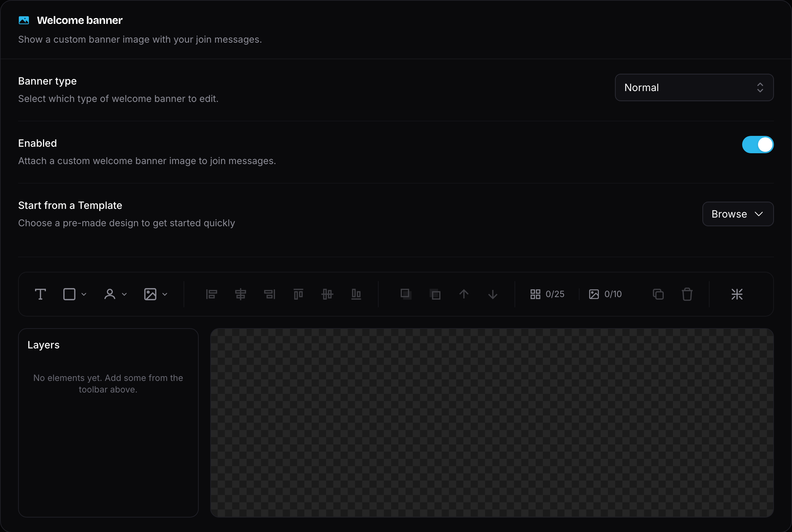Move layer up with up arrow
The height and width of the screenshot is (532, 792).
pos(464,294)
